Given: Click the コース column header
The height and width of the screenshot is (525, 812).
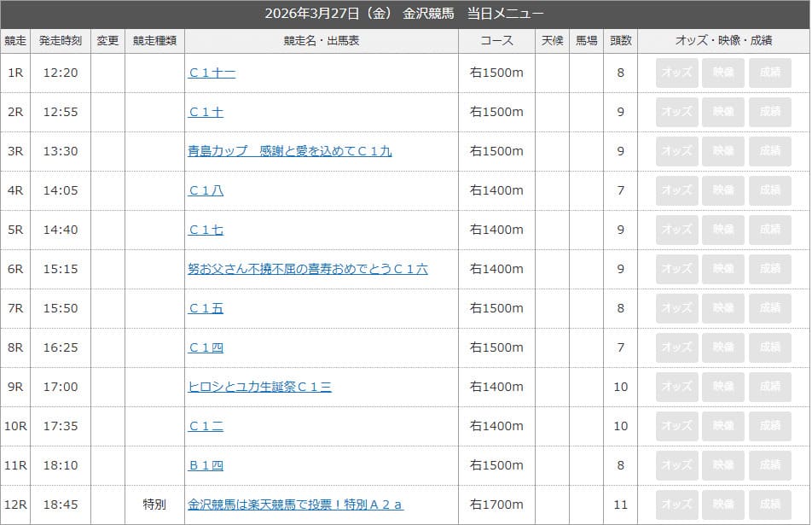Looking at the screenshot, I should point(497,41).
